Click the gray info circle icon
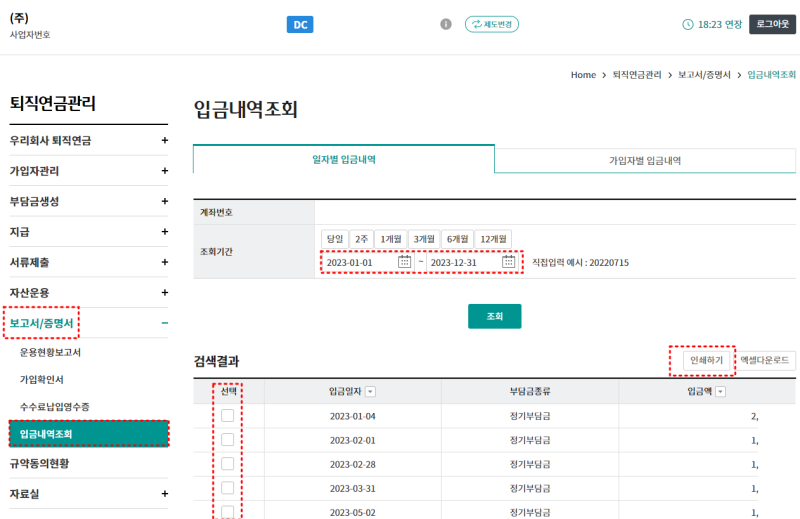 pos(446,24)
